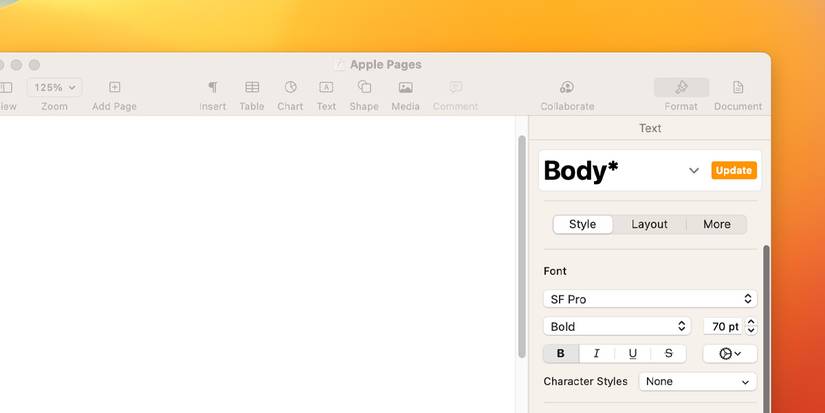The width and height of the screenshot is (825, 413).
Task: Show the Document sidebar
Action: (738, 87)
